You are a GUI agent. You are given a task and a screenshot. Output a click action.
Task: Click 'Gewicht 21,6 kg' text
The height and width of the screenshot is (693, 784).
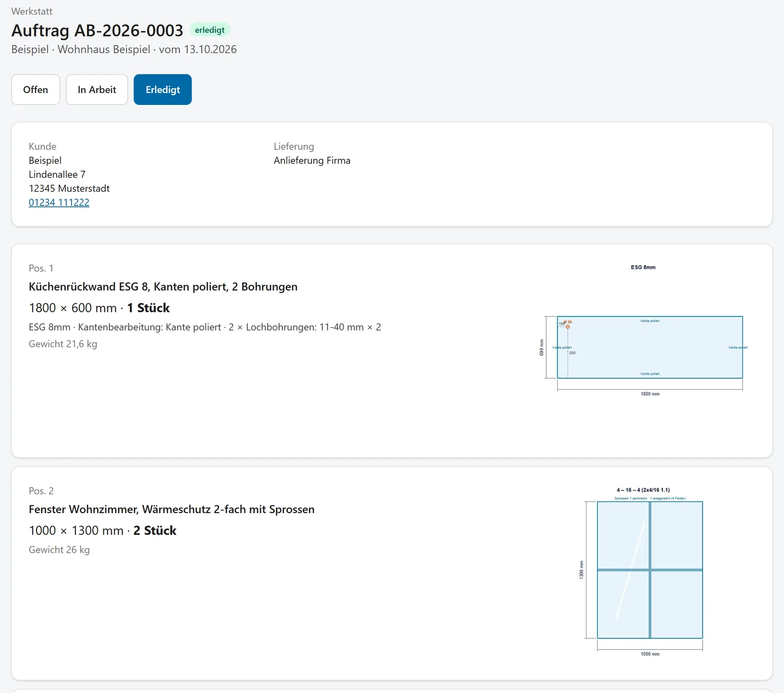[63, 344]
